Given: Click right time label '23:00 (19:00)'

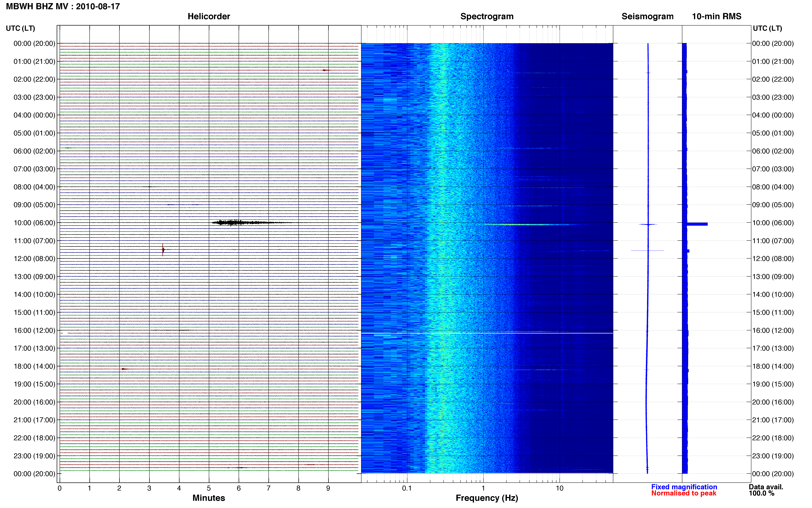Looking at the screenshot, I should pos(773,456).
